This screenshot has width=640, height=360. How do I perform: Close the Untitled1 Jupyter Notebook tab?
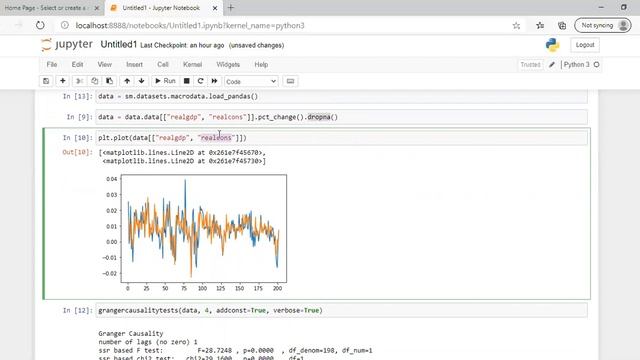click(215, 8)
